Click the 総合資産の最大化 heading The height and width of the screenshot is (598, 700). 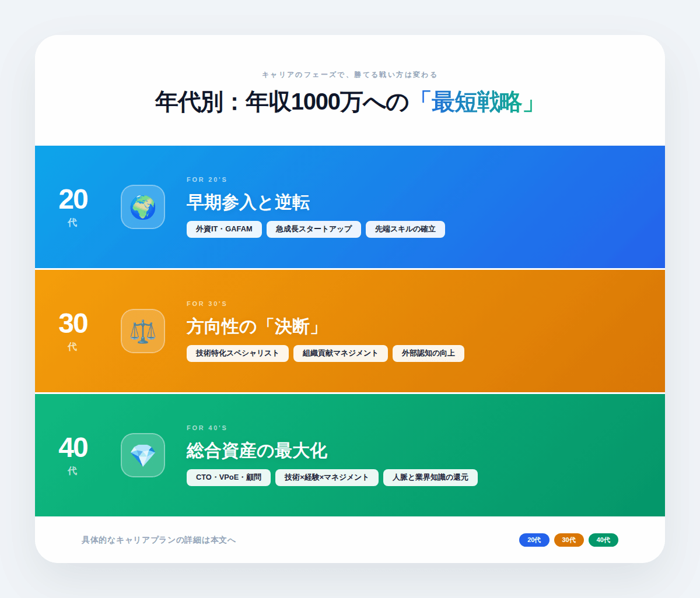click(x=257, y=451)
